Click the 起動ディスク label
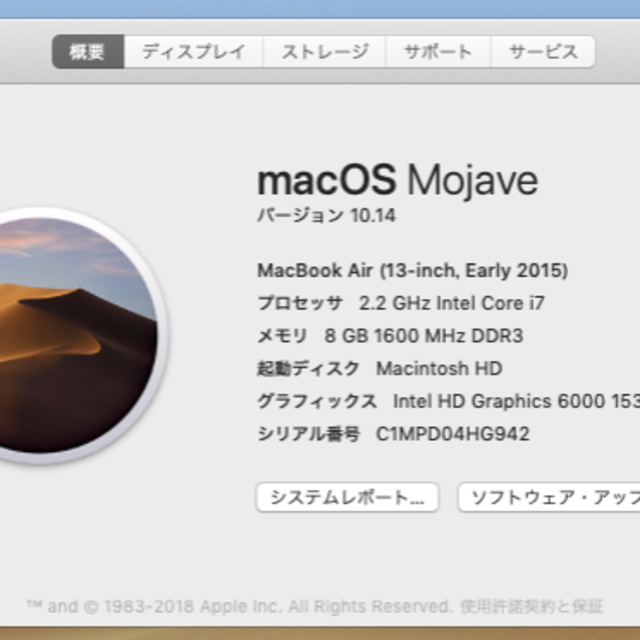Screen dimensions: 640x640 tap(308, 369)
